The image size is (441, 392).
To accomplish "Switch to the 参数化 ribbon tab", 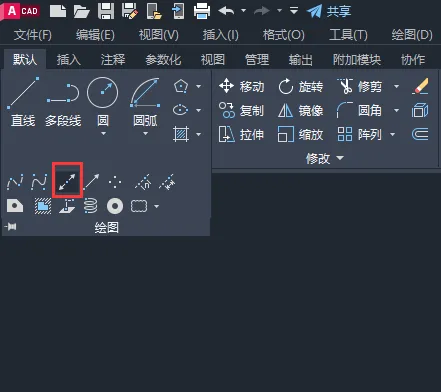I will (163, 60).
